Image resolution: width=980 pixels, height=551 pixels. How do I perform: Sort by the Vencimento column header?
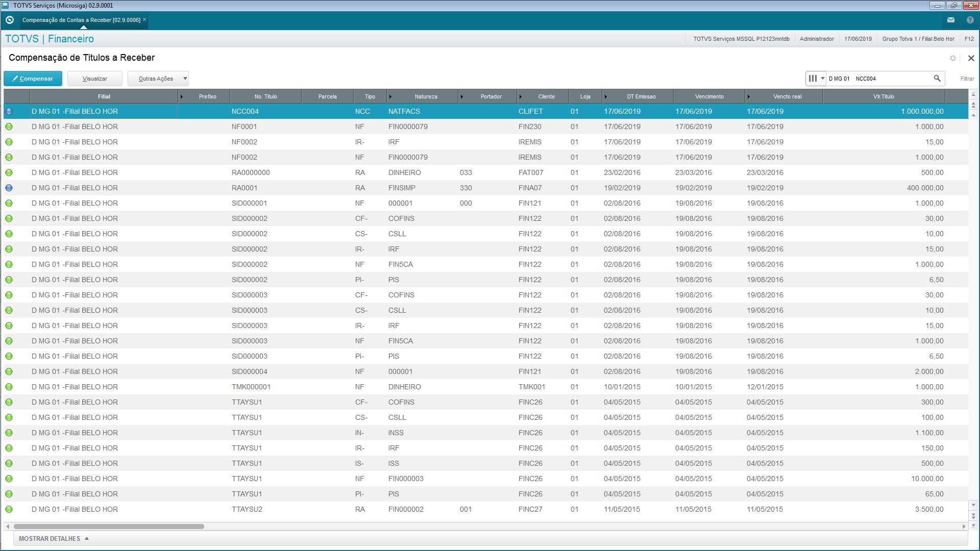(x=709, y=96)
